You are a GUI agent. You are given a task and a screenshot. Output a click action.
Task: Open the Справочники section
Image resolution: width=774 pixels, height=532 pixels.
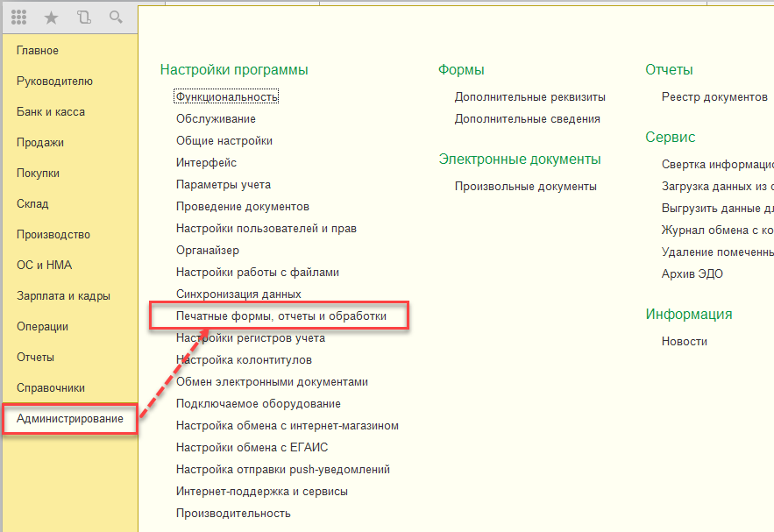click(x=51, y=388)
